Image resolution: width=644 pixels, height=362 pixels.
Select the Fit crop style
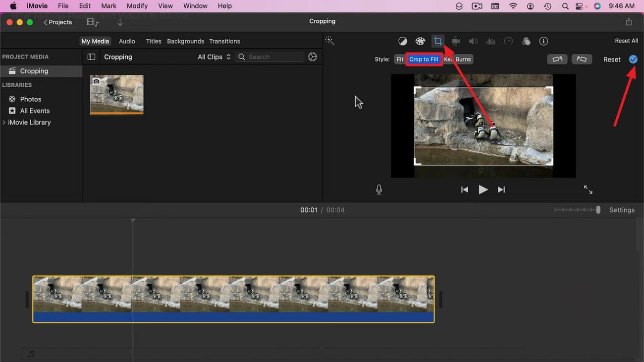[399, 59]
